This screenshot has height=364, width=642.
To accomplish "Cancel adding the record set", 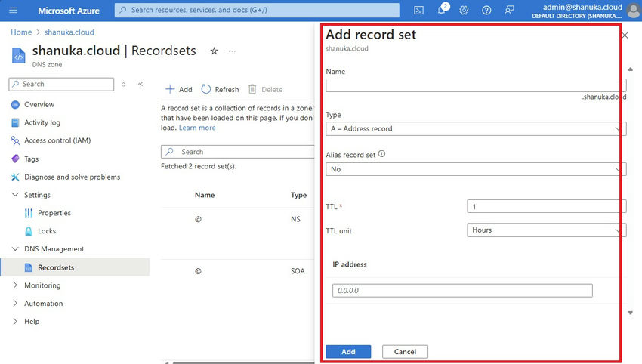I will click(405, 352).
